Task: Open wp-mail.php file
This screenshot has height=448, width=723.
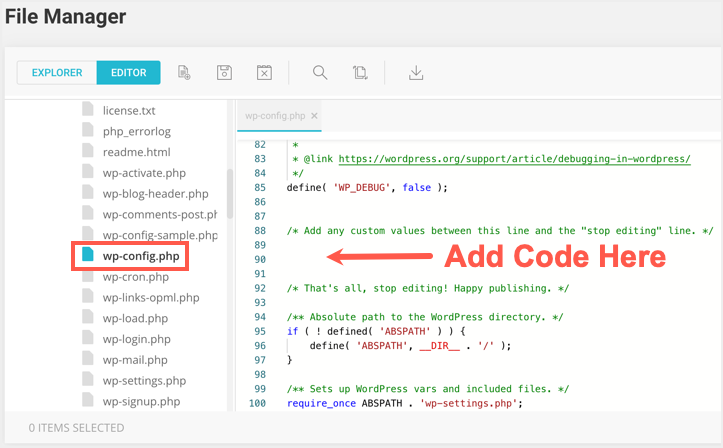Action: [135, 360]
